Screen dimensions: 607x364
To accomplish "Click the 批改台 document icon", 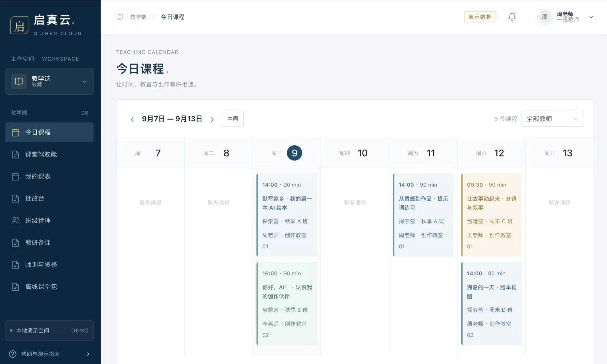I will tap(16, 198).
